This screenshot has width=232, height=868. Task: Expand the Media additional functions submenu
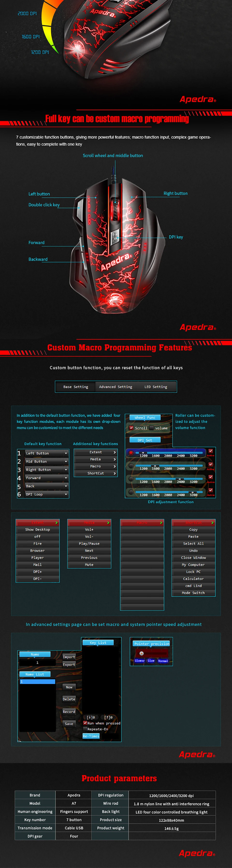pyautogui.click(x=95, y=459)
